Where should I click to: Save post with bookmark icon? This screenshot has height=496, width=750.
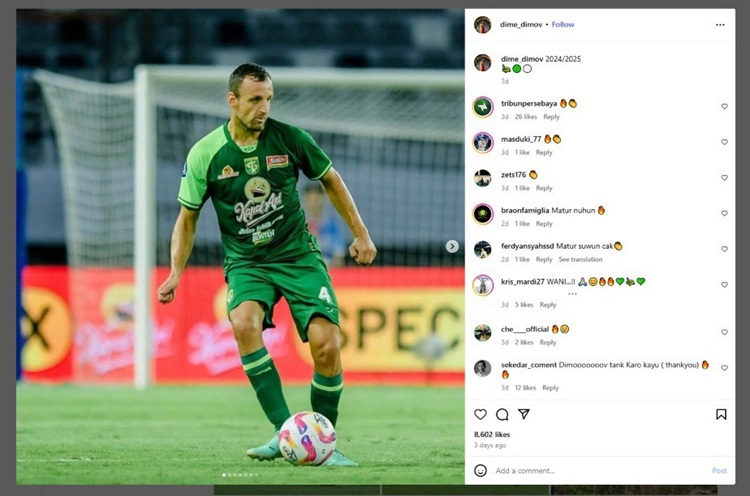click(x=721, y=414)
